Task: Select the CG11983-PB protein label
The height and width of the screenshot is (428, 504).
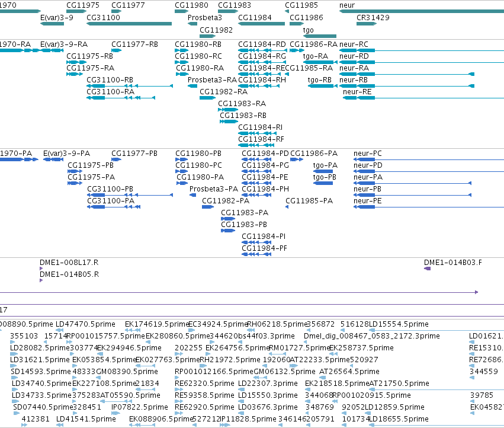Action: 244,225
